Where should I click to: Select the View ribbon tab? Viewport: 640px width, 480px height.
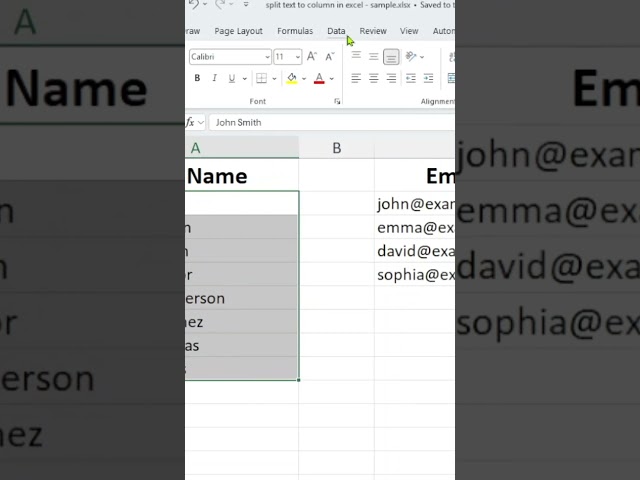(x=409, y=31)
